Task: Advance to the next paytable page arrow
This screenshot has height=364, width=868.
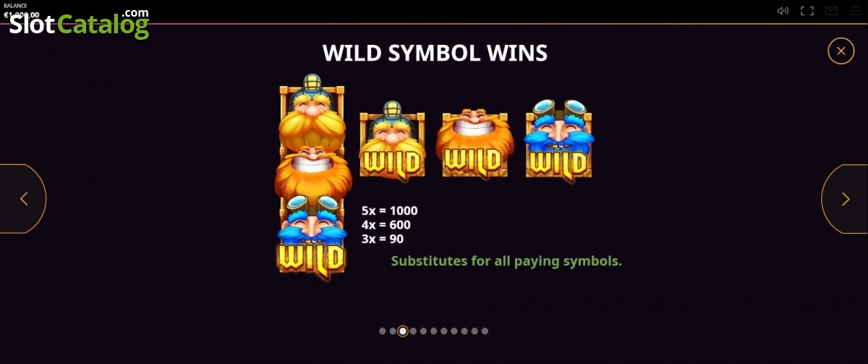Action: point(845,199)
